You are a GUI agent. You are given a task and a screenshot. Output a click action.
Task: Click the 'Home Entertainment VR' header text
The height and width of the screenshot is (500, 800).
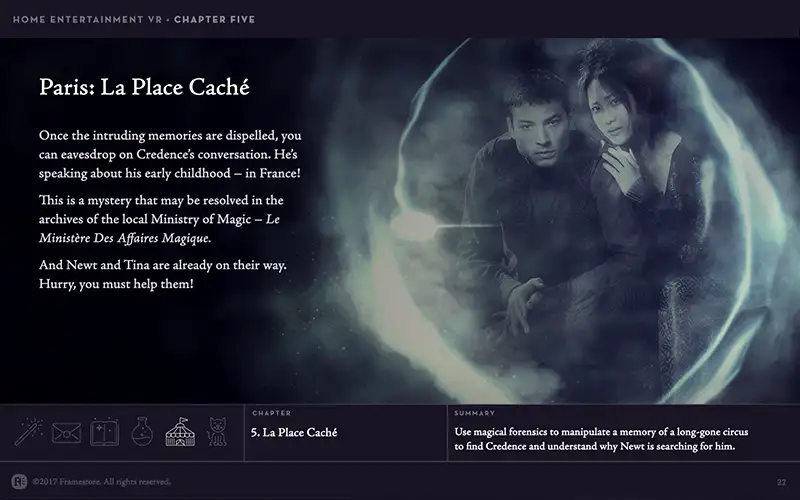[x=87, y=19]
